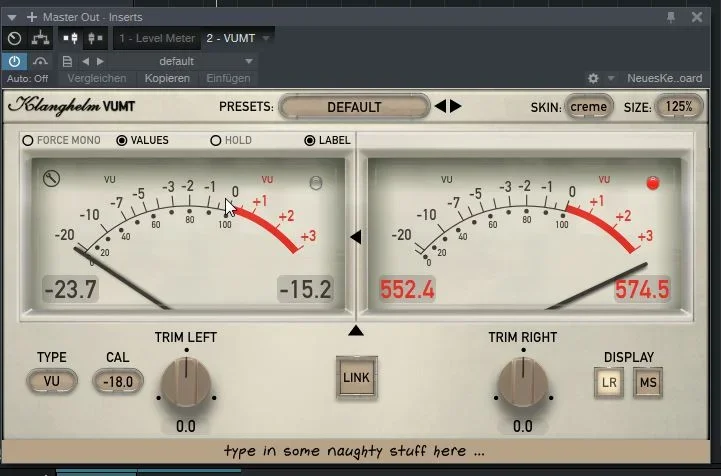Image resolution: width=721 pixels, height=476 pixels.
Task: Open the SKIN creme selector
Action: tap(589, 107)
